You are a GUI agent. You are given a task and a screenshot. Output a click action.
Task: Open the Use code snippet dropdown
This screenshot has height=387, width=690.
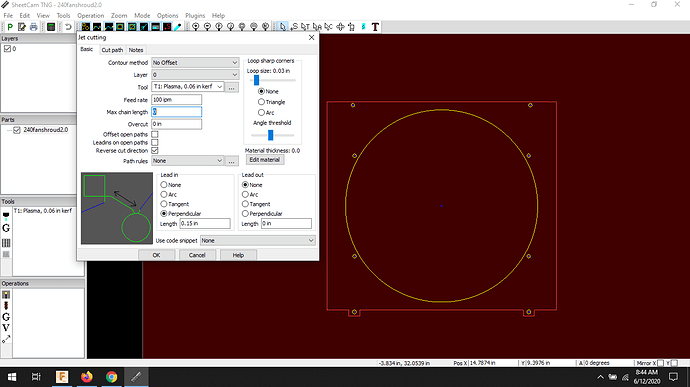pos(258,241)
